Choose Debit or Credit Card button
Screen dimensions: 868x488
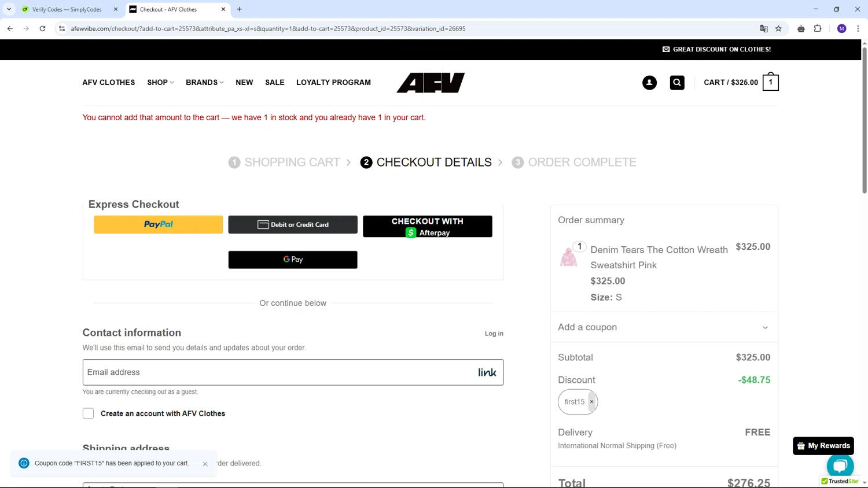click(293, 224)
